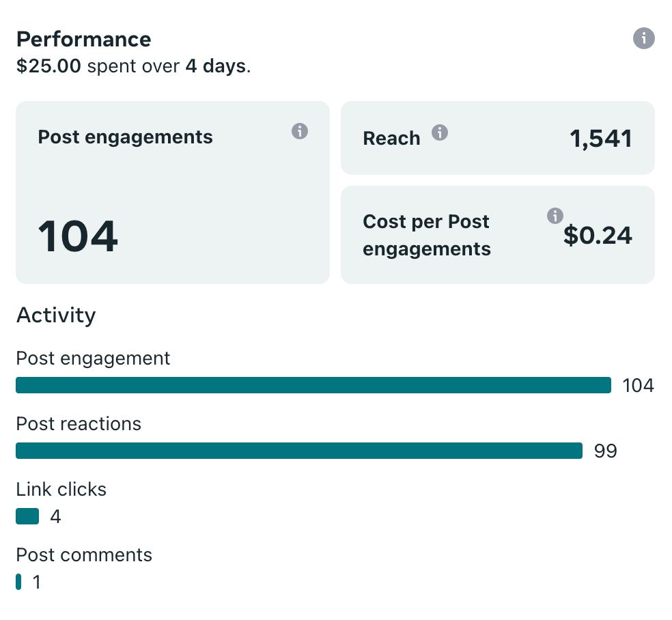Click the Post reactions label

click(79, 423)
